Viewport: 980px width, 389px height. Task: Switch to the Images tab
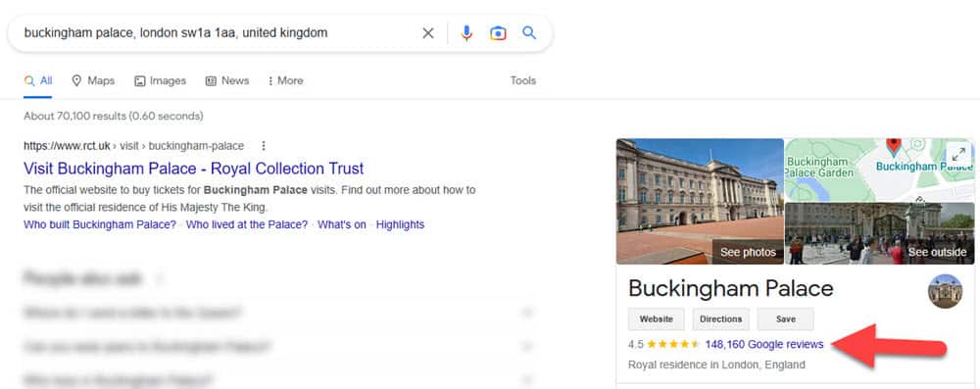coord(161,80)
